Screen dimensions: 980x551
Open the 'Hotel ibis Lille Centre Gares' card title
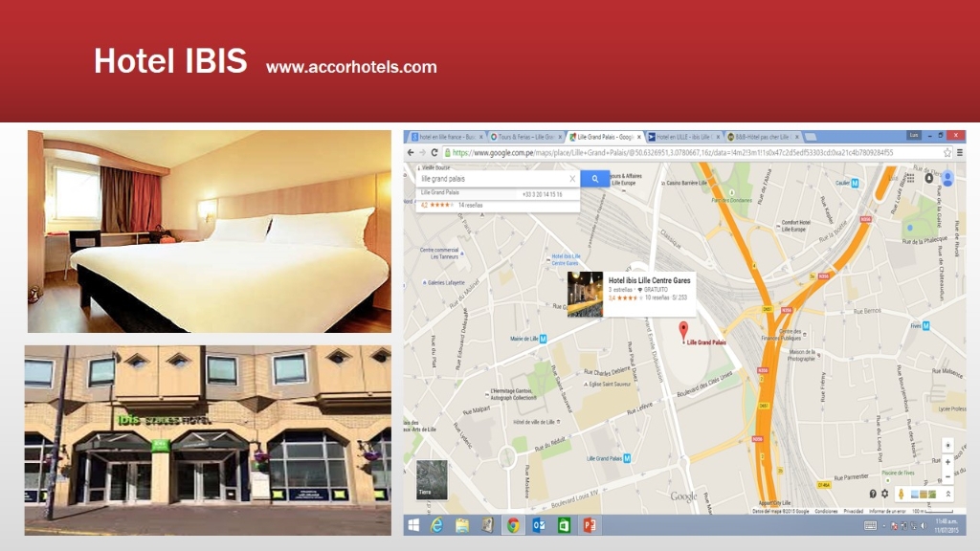pos(650,280)
